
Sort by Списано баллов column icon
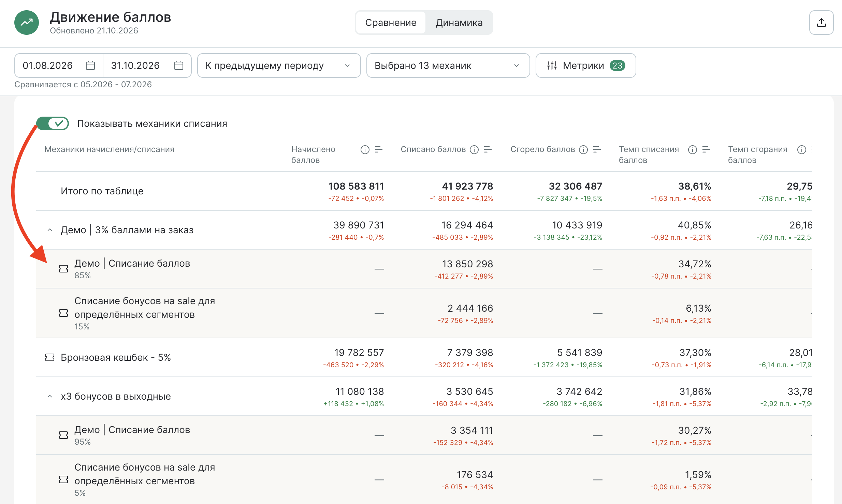point(488,150)
